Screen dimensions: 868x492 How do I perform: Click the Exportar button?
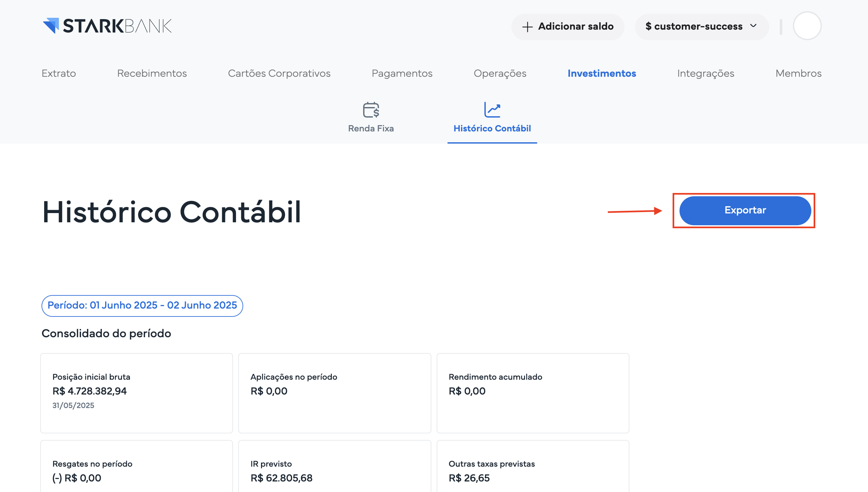pyautogui.click(x=745, y=210)
